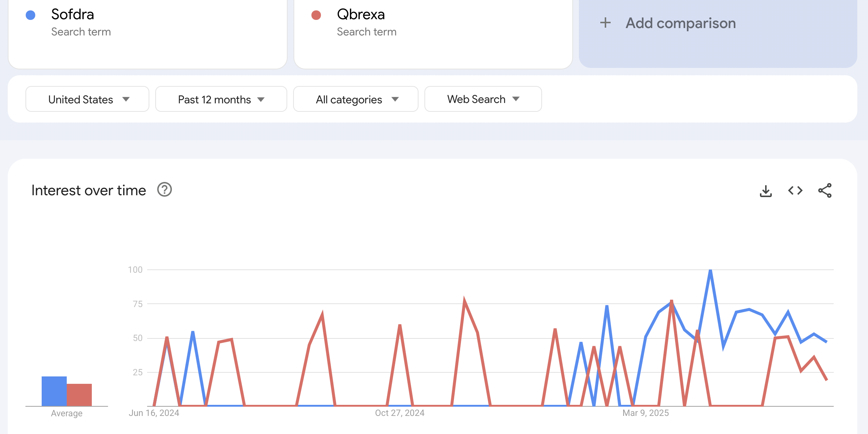Download the interest over time CSV

pos(765,191)
